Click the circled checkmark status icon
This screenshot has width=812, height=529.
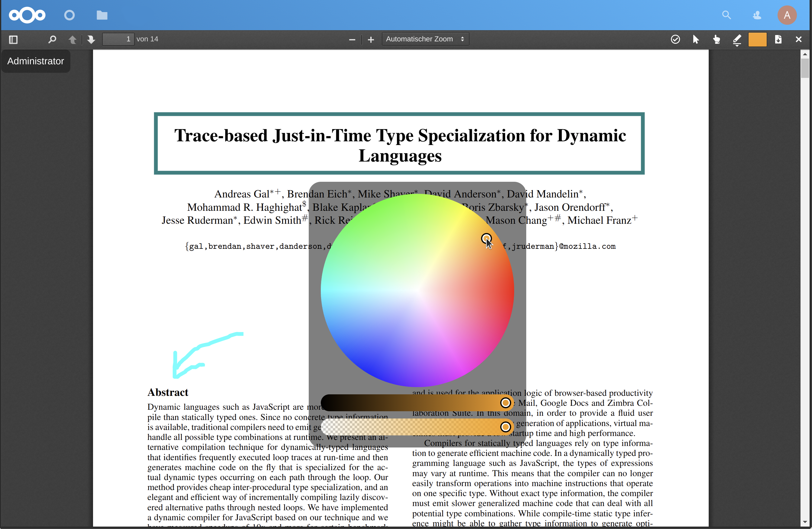point(675,40)
